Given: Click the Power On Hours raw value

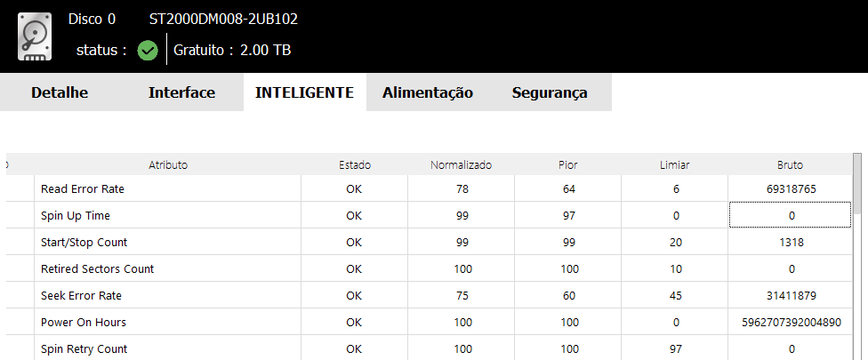Looking at the screenshot, I should click(791, 323).
